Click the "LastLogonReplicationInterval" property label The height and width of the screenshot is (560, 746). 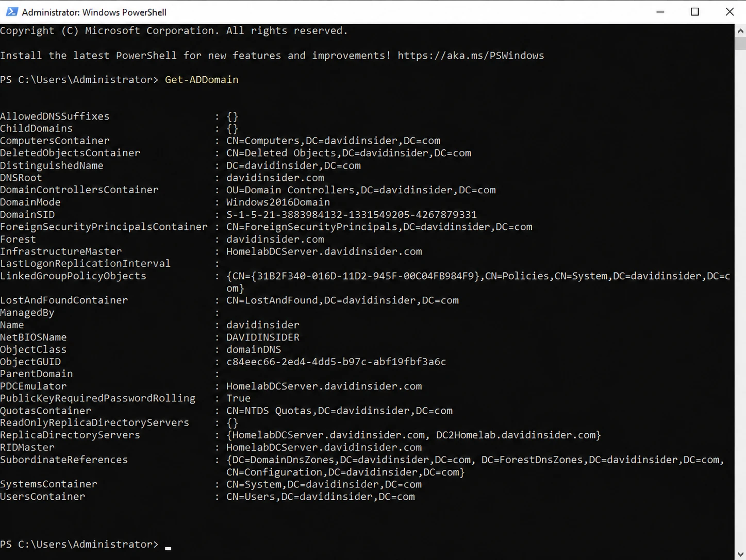click(x=85, y=263)
